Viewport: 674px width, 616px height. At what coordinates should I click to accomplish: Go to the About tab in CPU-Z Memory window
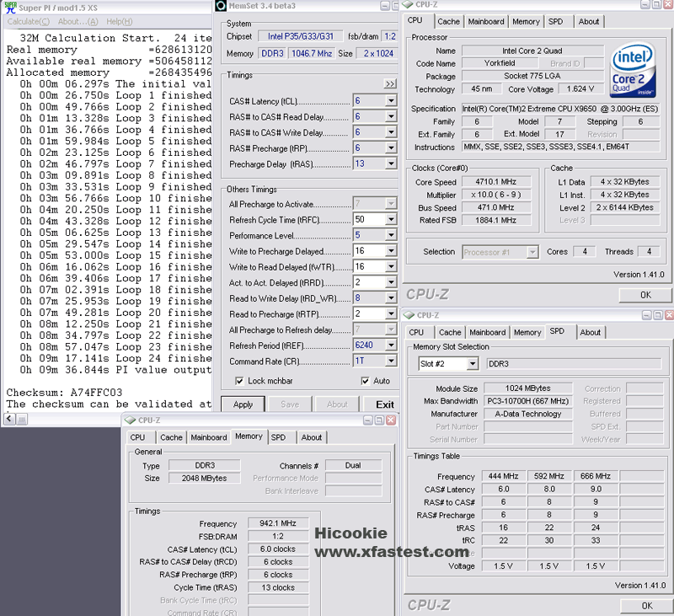point(311,437)
